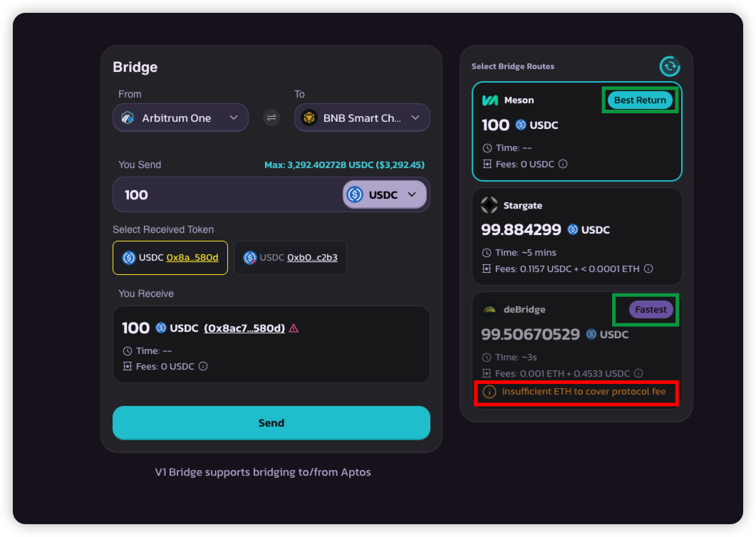Open the To chain BNB Smart Chain dropdown
Screen dimensions: 756x537
click(362, 118)
